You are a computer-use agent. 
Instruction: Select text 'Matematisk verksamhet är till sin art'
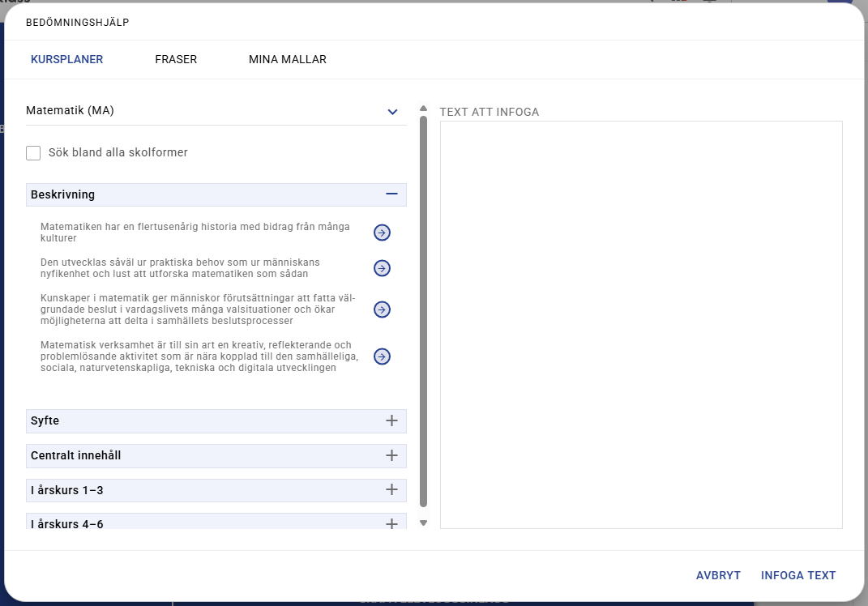click(x=127, y=345)
